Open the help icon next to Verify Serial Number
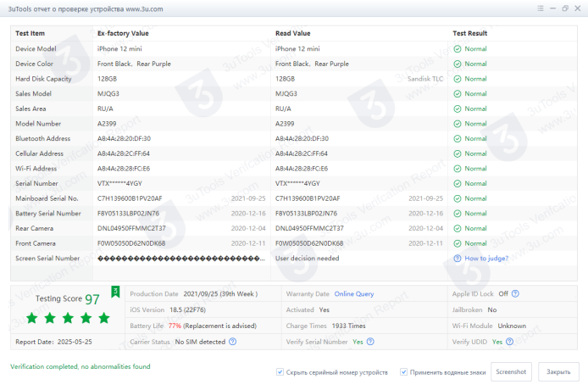The image size is (588, 390). [370, 342]
